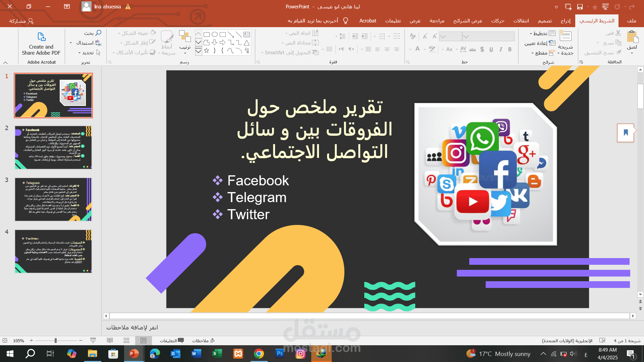Open the font size combo box

450,36
